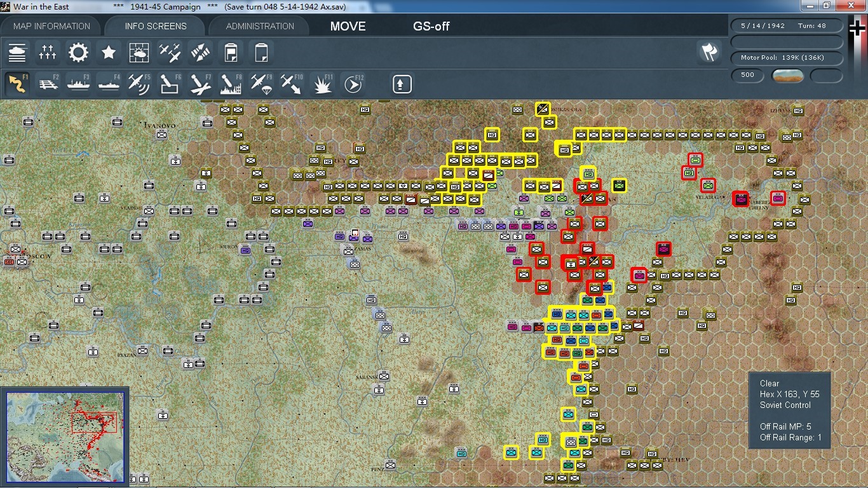Open the victory star icon

click(109, 52)
